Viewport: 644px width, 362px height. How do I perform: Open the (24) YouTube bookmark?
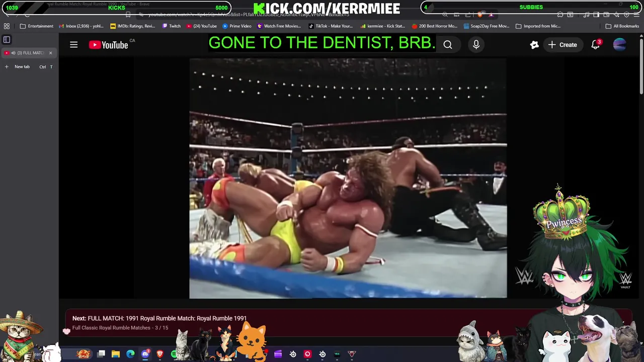click(202, 26)
